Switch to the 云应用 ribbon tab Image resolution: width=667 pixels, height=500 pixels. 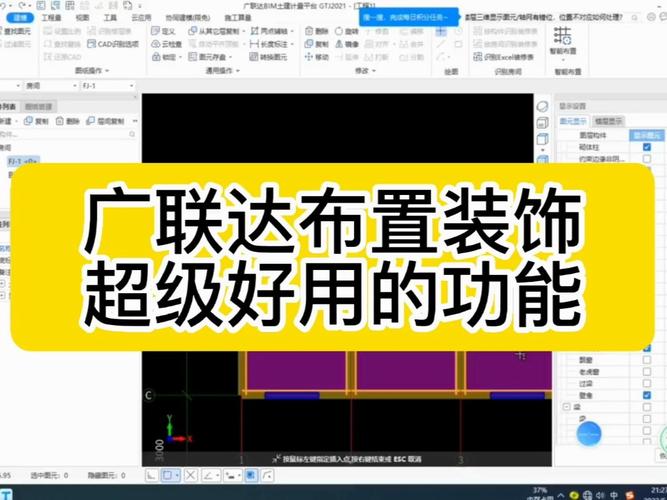141,17
